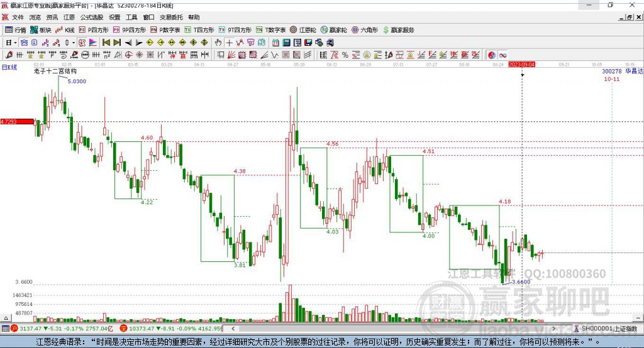644x348 pixels.
Task: Open the calendar icon showing 21
Action: tap(275, 43)
